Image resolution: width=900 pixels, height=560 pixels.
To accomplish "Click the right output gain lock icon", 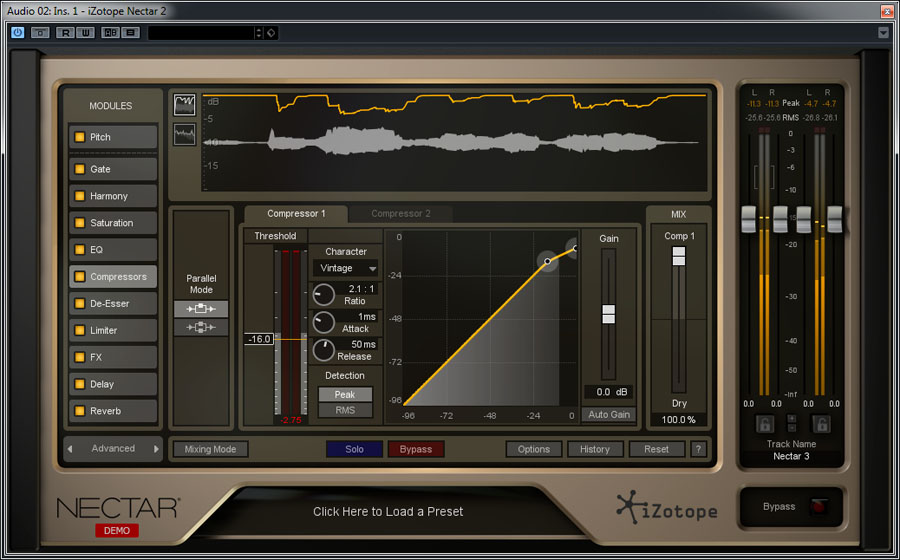I will pyautogui.click(x=821, y=423).
